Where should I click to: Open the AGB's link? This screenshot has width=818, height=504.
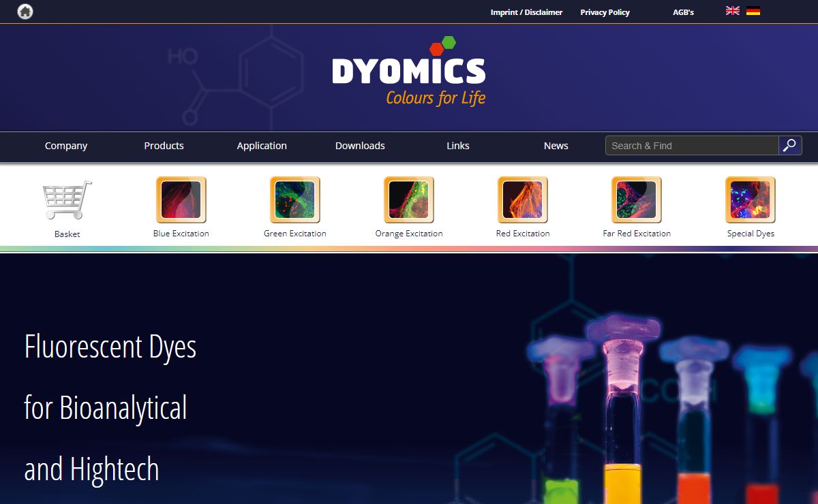[x=683, y=12]
